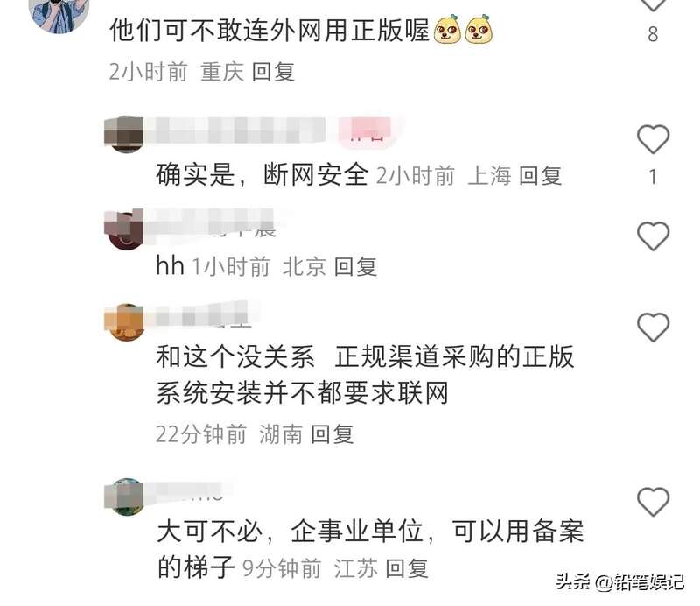700x606 pixels.
Task: Open the 北京 commenter's avatar
Action: point(124,230)
